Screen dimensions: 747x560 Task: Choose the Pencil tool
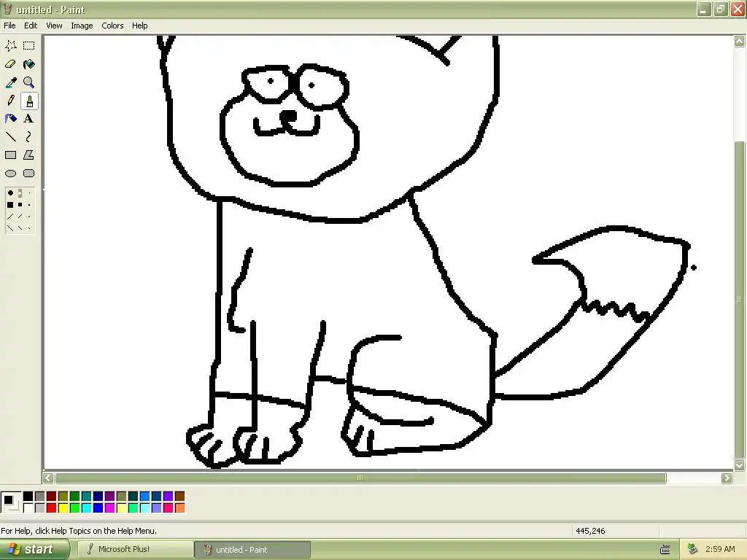click(10, 101)
